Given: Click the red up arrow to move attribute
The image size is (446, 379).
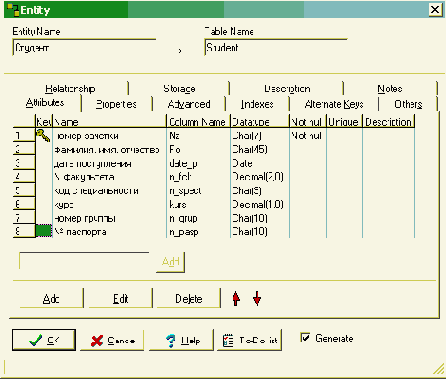Looking at the screenshot, I should coord(236,298).
